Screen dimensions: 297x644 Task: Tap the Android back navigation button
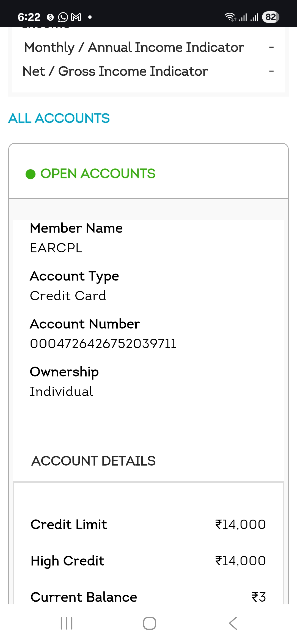[x=233, y=623]
